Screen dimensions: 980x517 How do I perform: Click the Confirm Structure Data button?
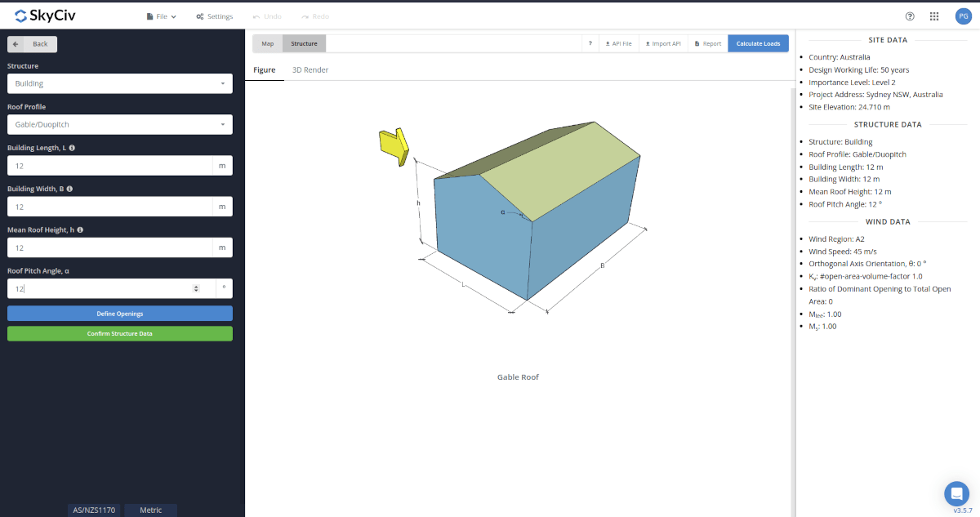(119, 333)
